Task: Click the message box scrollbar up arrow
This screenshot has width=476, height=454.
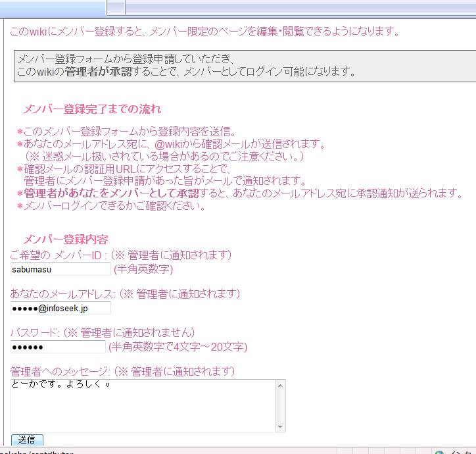Action: pos(280,386)
